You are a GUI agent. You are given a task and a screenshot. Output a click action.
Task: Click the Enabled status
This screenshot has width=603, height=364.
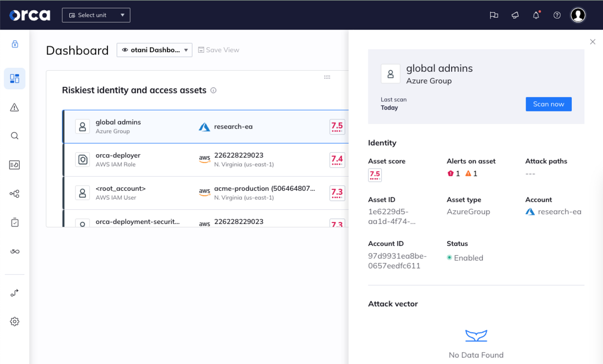465,258
